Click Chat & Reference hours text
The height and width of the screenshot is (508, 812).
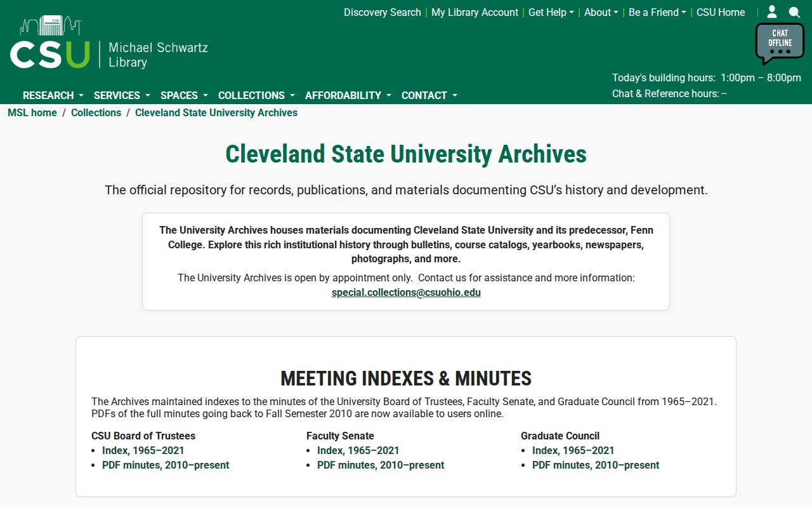(x=669, y=93)
